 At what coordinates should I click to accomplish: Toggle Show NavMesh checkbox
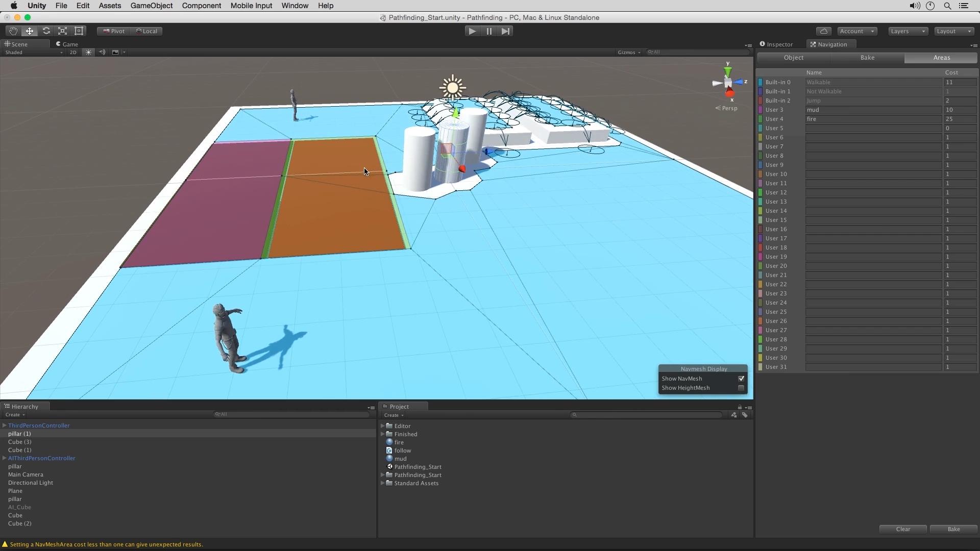pos(741,378)
